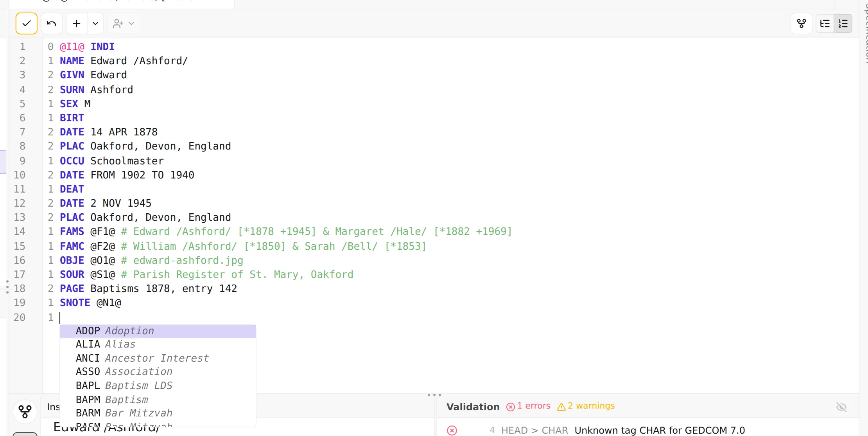Image resolution: width=868 pixels, height=436 pixels.
Task: Choose BARM Bar Mitzvah suggestion
Action: [158, 413]
